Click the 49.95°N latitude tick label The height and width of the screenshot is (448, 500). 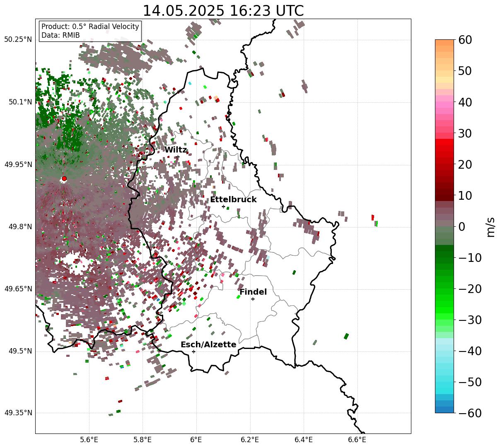[18, 165]
